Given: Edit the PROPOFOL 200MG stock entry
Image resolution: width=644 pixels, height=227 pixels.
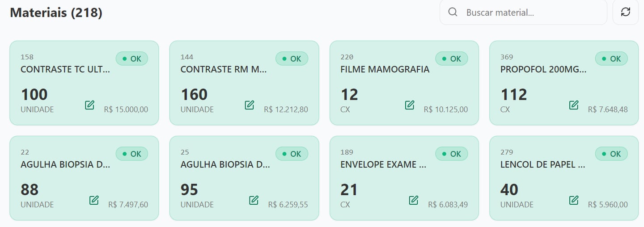Looking at the screenshot, I should click(574, 105).
